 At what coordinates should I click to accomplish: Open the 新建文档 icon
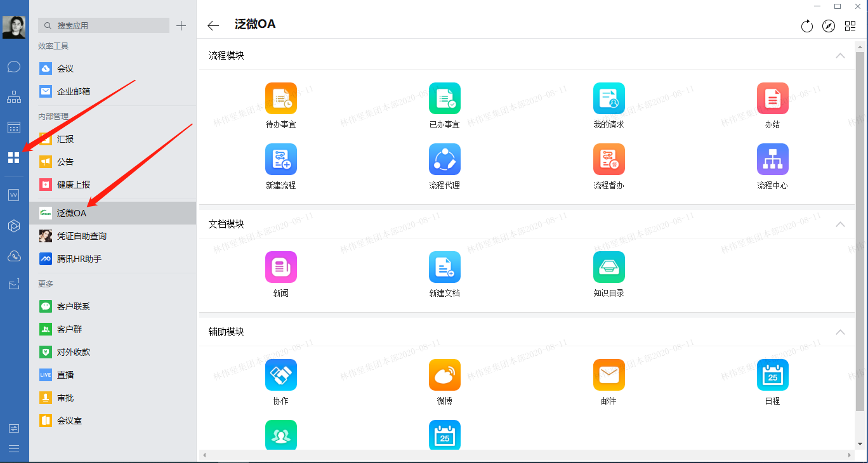pos(445,267)
